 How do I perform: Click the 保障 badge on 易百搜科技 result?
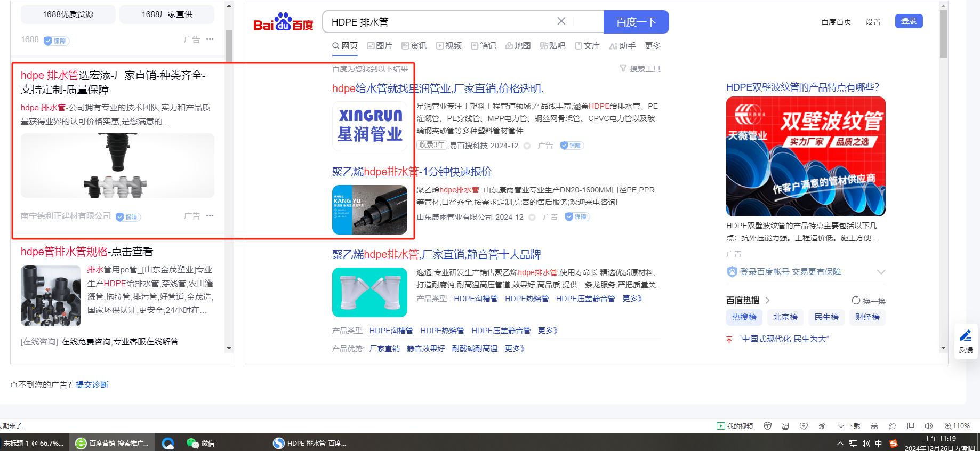[572, 146]
